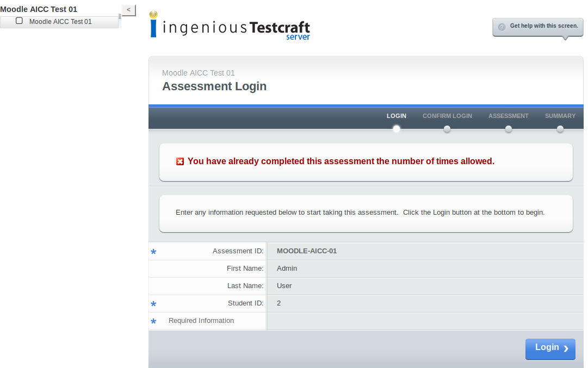The width and height of the screenshot is (588, 368).
Task: Click the already completed assessment error message
Action: click(x=341, y=161)
